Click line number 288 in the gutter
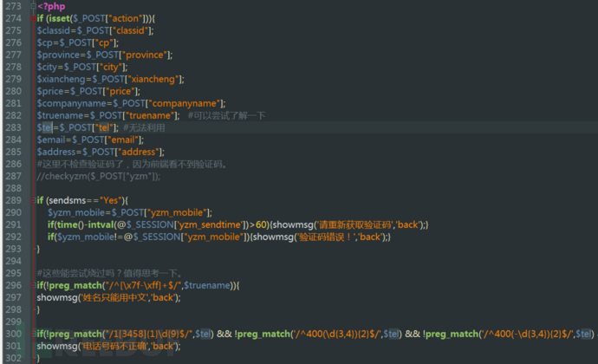Screen dimensions: 598x364 coord(13,188)
